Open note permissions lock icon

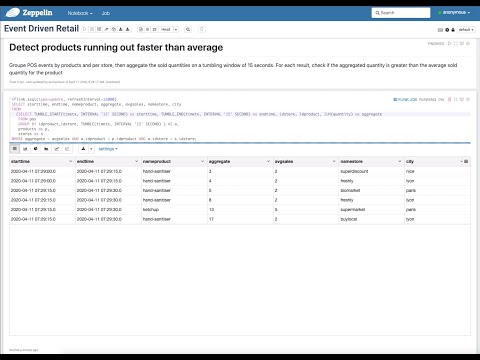pyautogui.click(x=453, y=30)
